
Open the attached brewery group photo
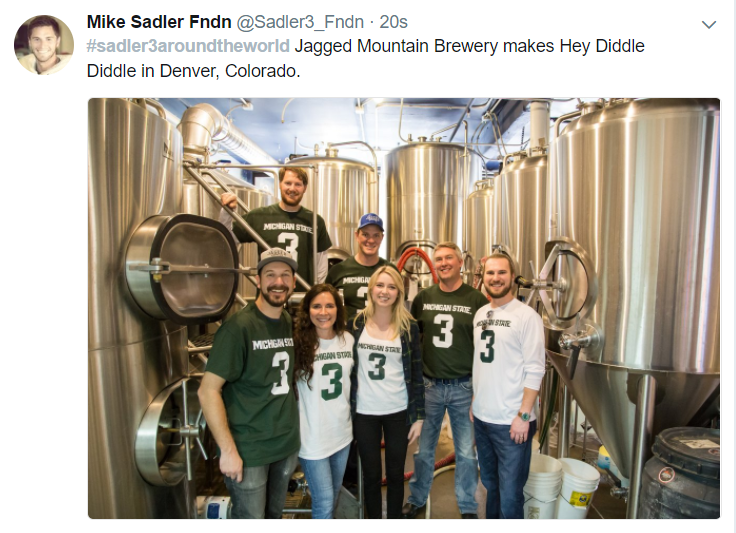coord(404,308)
